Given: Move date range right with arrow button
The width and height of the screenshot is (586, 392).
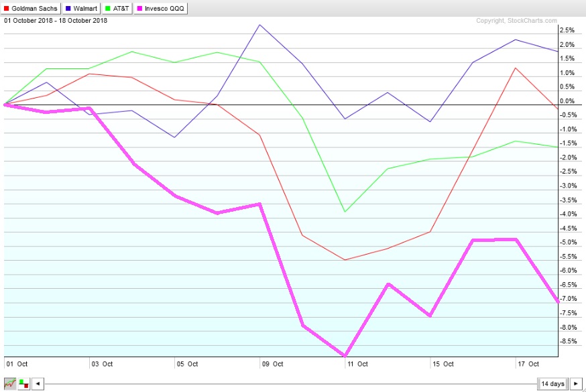Looking at the screenshot, I should (576, 383).
